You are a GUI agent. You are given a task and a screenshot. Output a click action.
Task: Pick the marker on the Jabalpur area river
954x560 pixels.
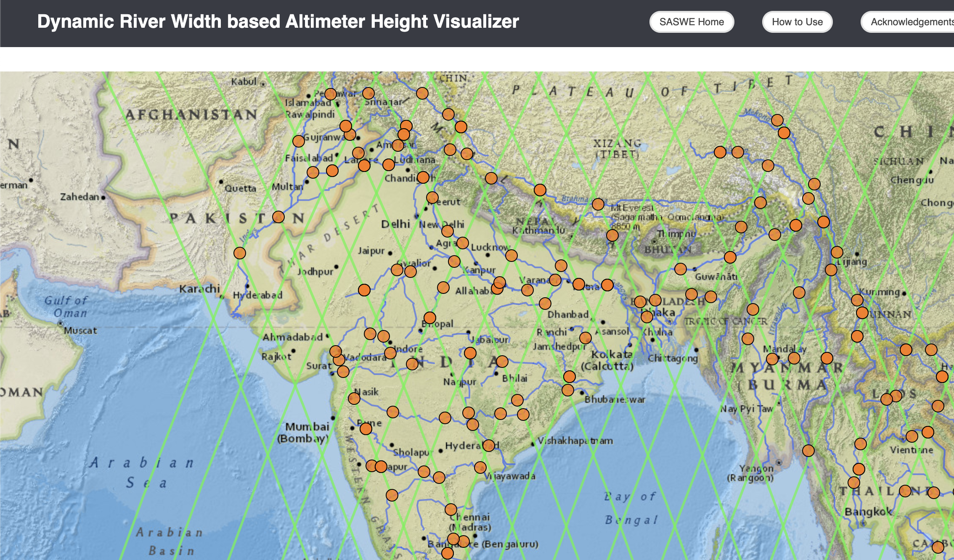tap(470, 353)
